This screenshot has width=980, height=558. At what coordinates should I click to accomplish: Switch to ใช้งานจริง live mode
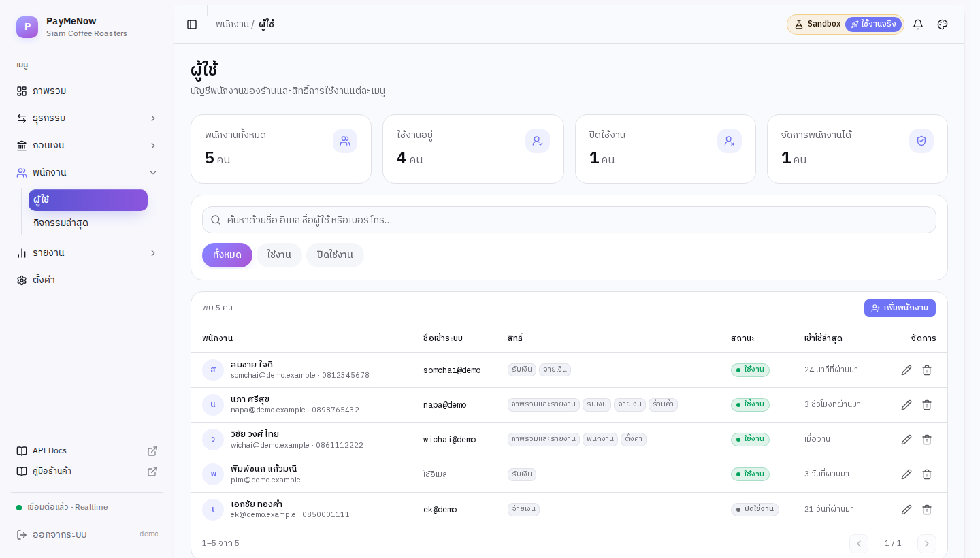[873, 24]
